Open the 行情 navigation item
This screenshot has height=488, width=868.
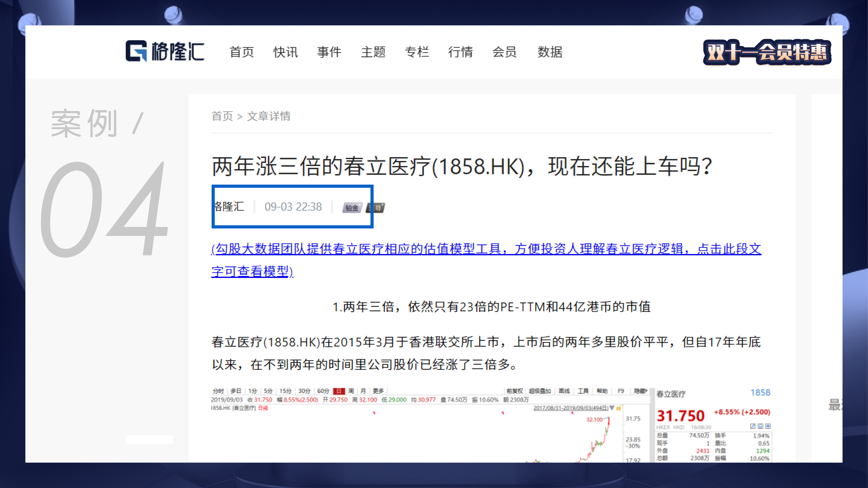(461, 52)
